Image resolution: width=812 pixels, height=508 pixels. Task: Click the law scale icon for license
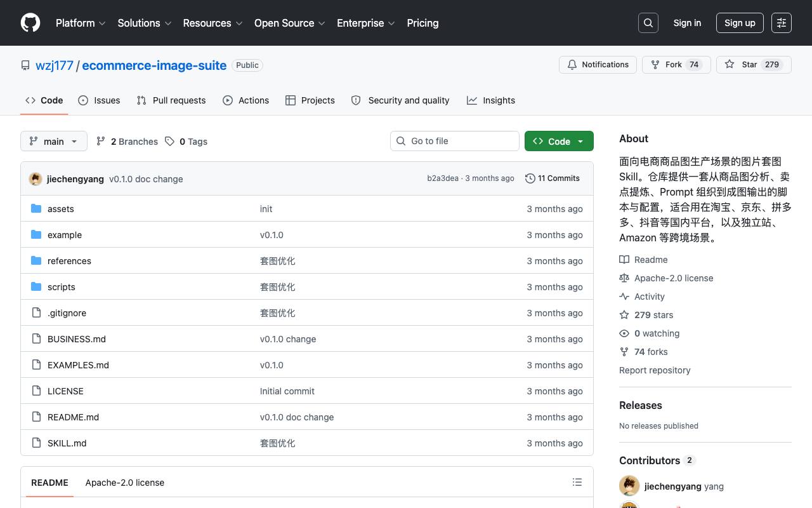coord(624,278)
